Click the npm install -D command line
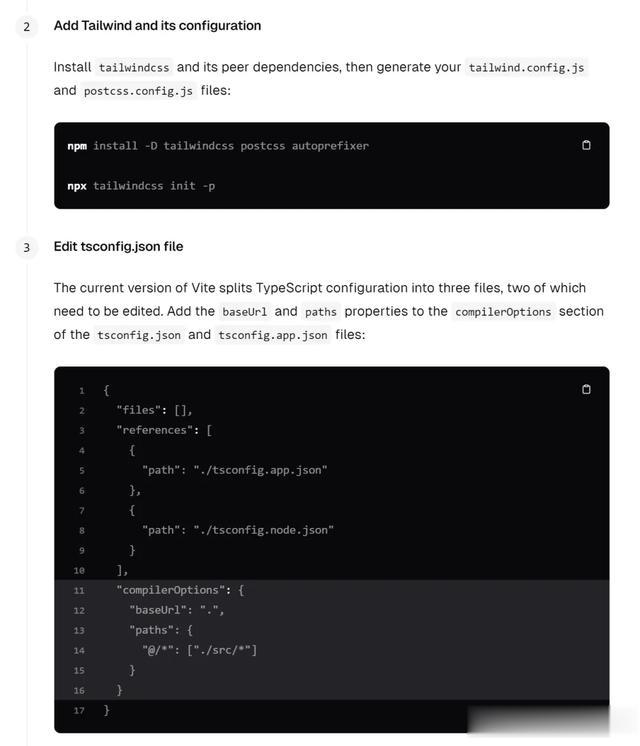The height and width of the screenshot is (746, 640). 218,146
